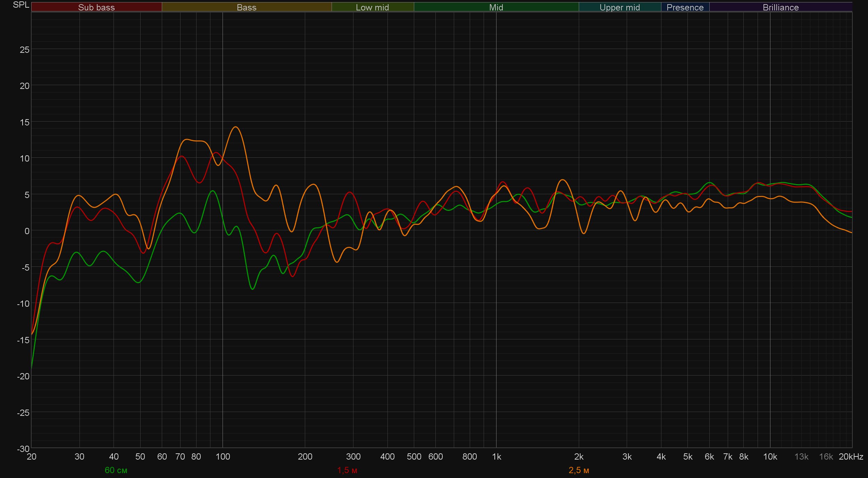The image size is (868, 478).
Task: Toggle the orange 2,5 м legend label
Action: click(x=578, y=470)
